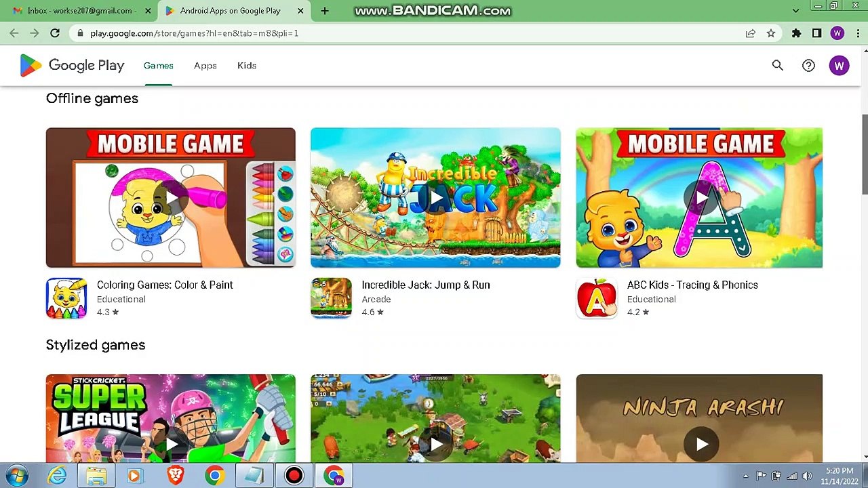Show hidden system tray icons
The width and height of the screenshot is (868, 488).
point(745,476)
